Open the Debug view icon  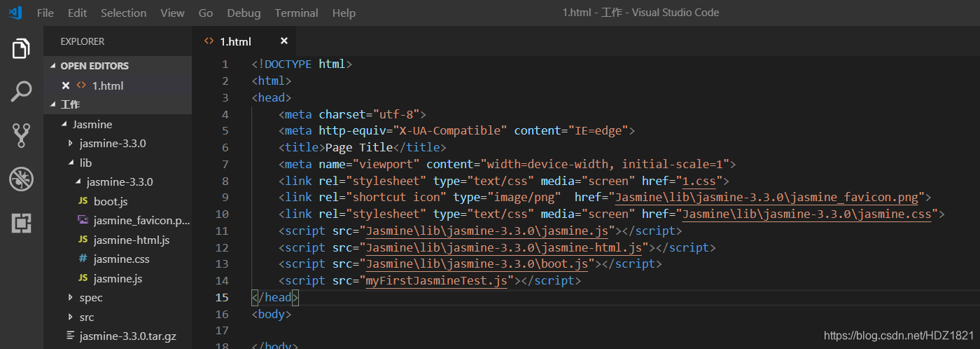[x=21, y=179]
